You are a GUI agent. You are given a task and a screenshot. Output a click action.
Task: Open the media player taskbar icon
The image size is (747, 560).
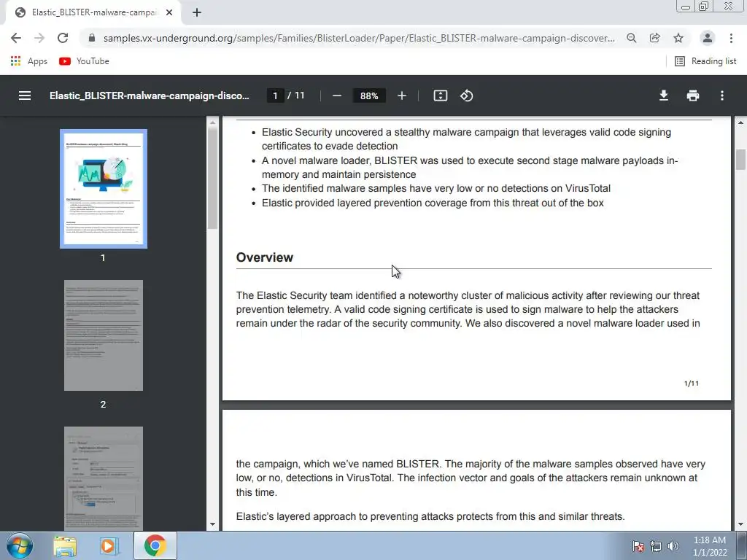108,545
